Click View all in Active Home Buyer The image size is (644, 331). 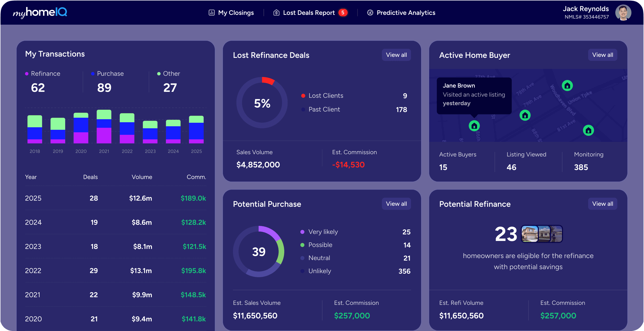coord(602,55)
